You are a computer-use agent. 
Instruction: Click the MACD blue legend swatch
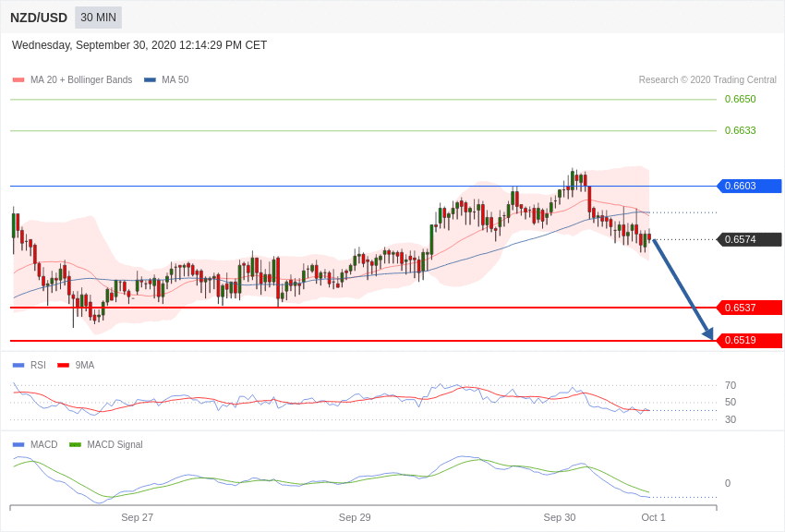click(18, 444)
